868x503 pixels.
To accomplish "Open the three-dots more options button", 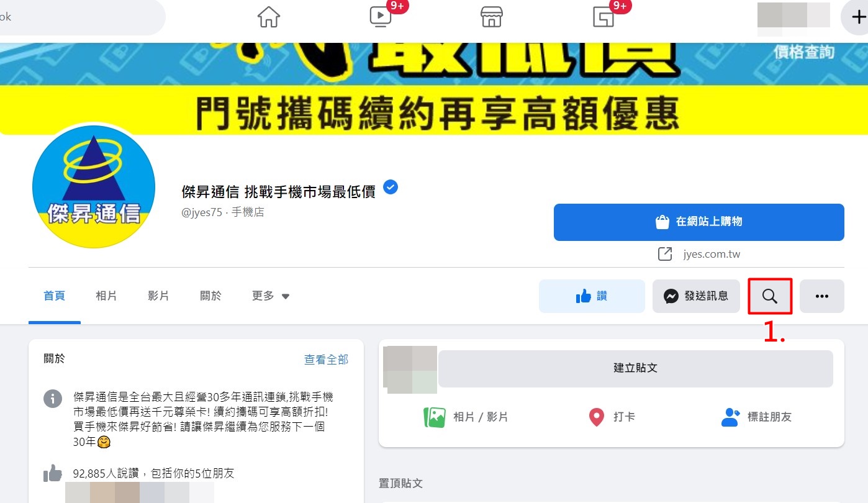I will click(x=822, y=296).
